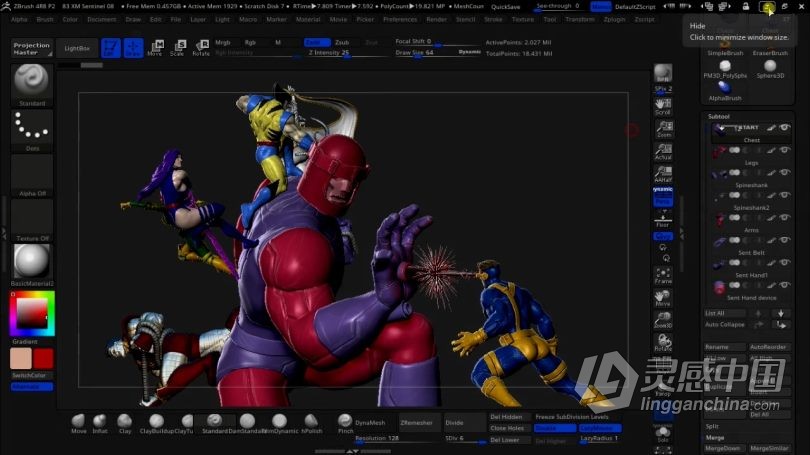The width and height of the screenshot is (810, 455).
Task: Pick the ClayBuildup brush
Action: pos(156,423)
